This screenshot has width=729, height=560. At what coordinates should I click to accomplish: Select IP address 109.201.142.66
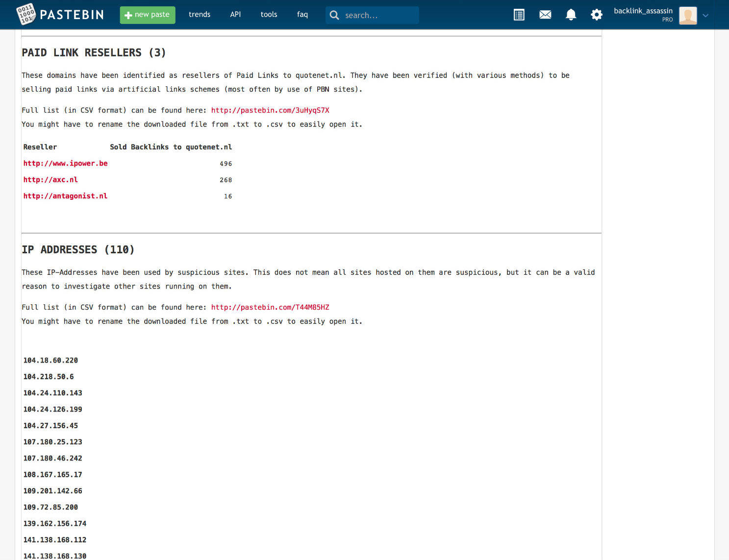[52, 491]
